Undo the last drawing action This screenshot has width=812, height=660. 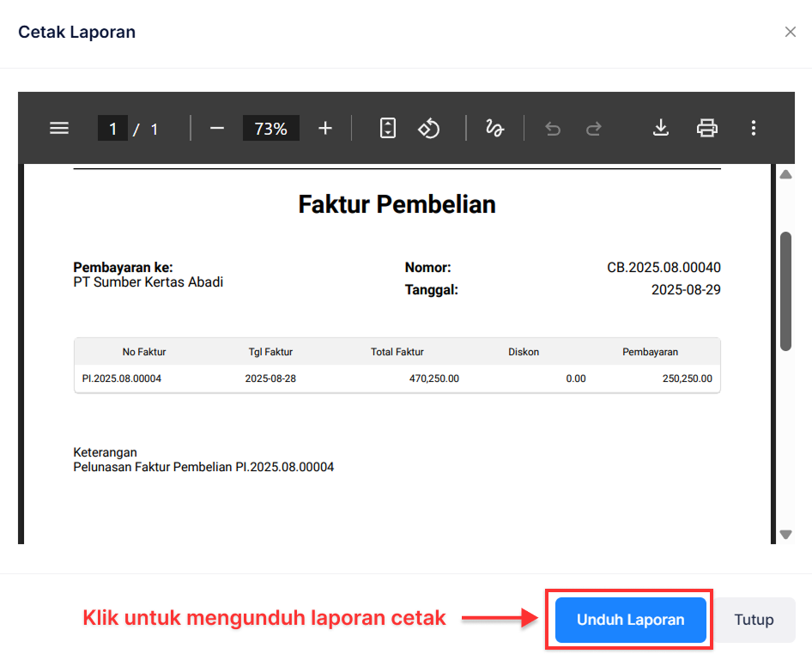(552, 127)
